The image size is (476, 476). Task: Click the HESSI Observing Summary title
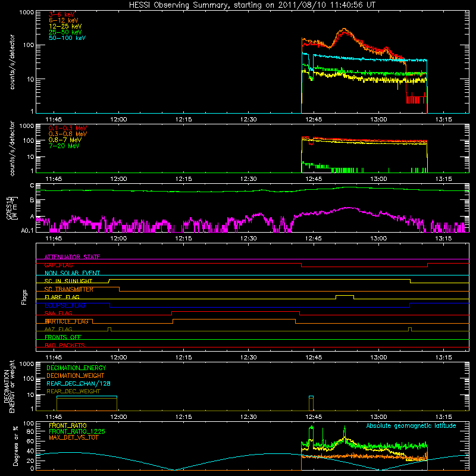coord(252,5)
